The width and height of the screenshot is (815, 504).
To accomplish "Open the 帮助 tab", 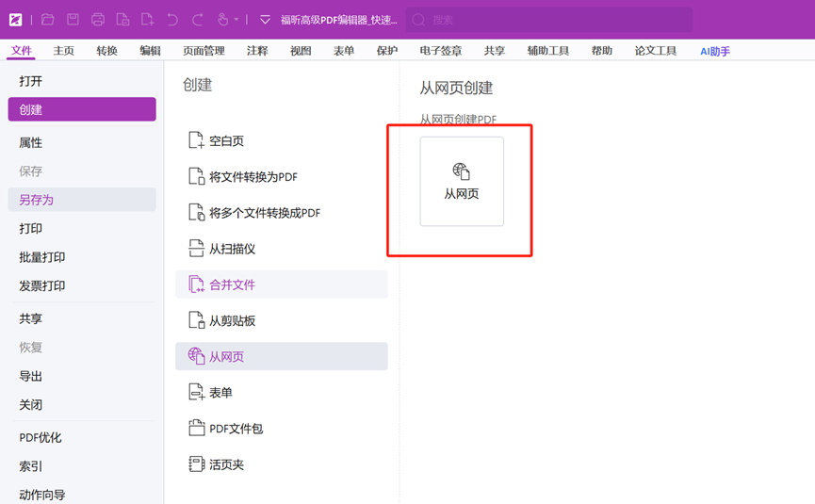I will point(601,51).
